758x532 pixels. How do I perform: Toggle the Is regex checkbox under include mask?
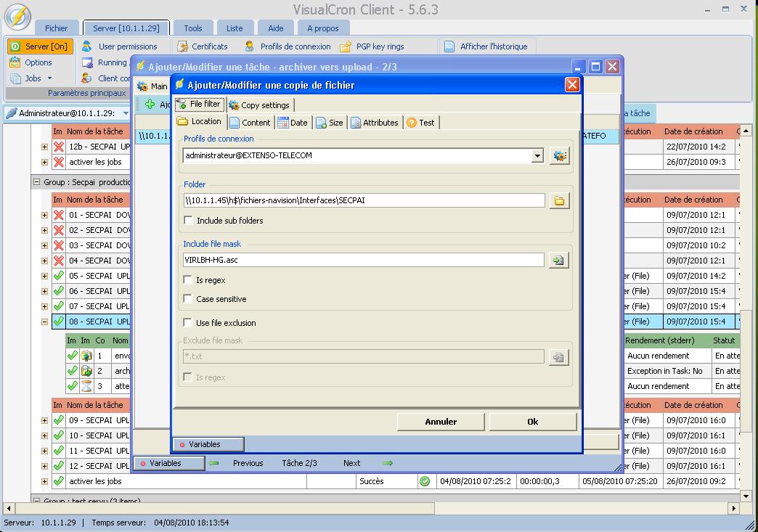[189, 280]
